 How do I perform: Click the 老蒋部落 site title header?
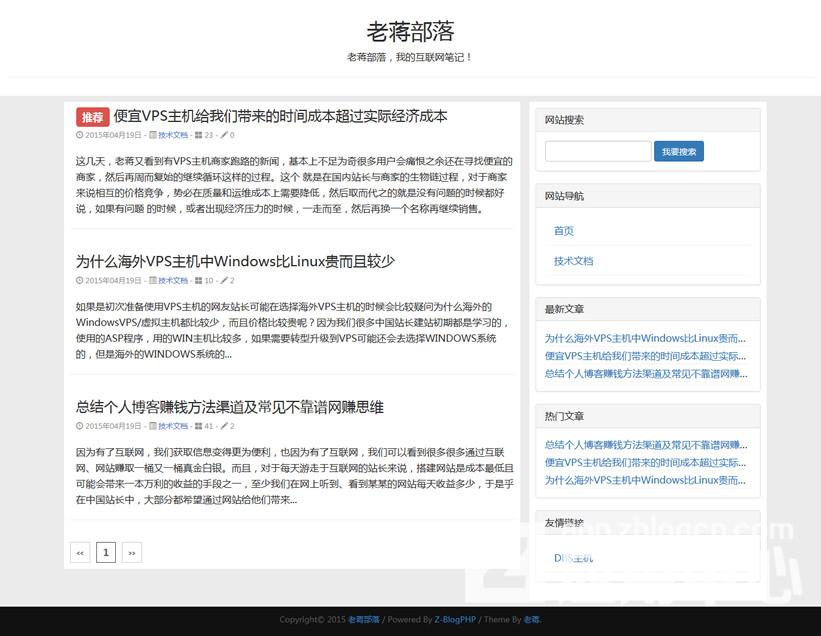pos(410,29)
